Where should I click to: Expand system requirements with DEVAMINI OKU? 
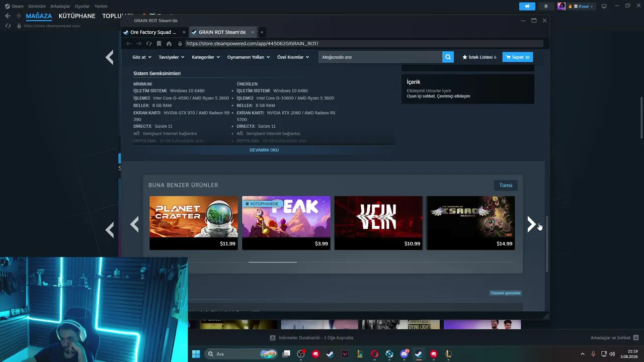click(x=264, y=150)
